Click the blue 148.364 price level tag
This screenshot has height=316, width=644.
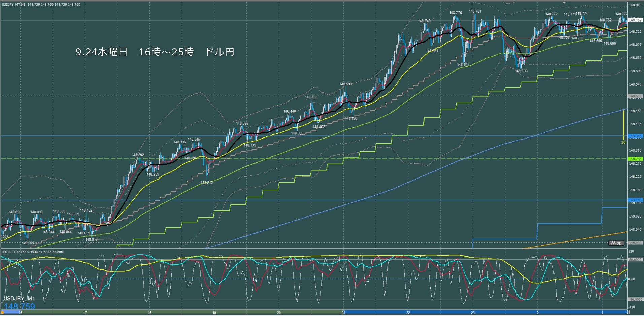635,136
